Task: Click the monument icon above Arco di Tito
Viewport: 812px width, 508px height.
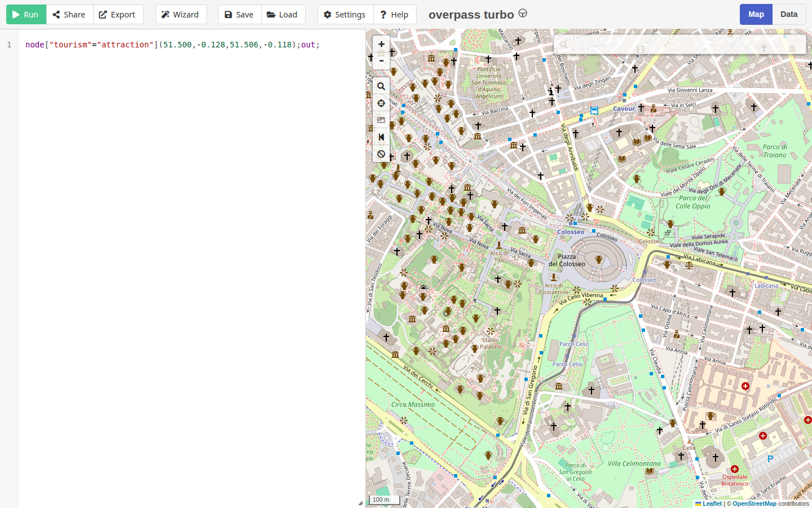Action: click(498, 245)
